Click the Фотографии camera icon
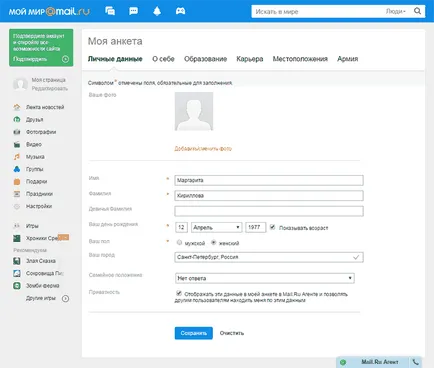Image resolution: width=434 pixels, height=368 pixels. click(17, 132)
